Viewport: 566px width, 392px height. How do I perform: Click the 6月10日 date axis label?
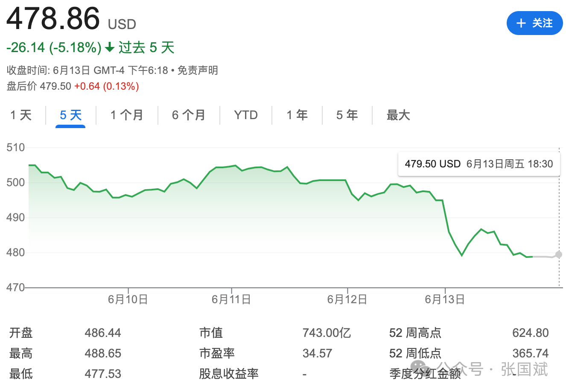coord(128,299)
